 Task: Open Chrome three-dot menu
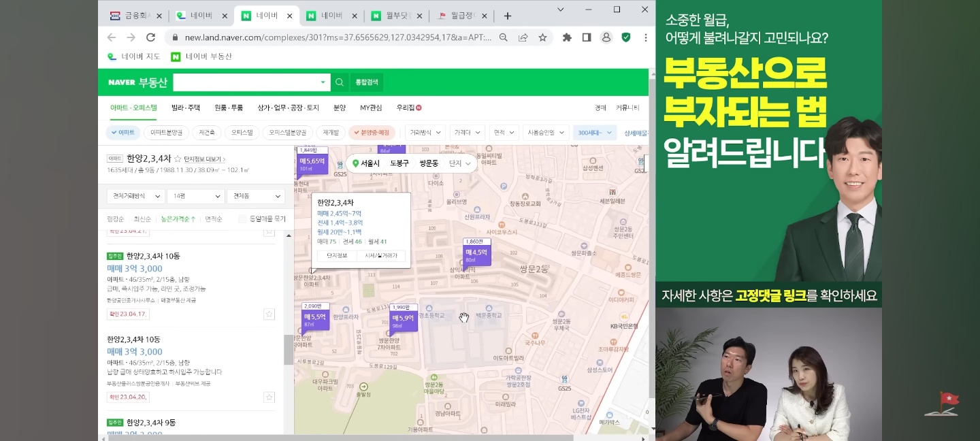tap(645, 37)
